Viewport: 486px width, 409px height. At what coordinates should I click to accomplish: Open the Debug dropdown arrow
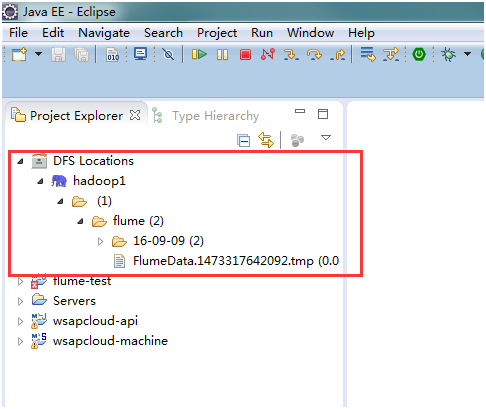click(468, 54)
